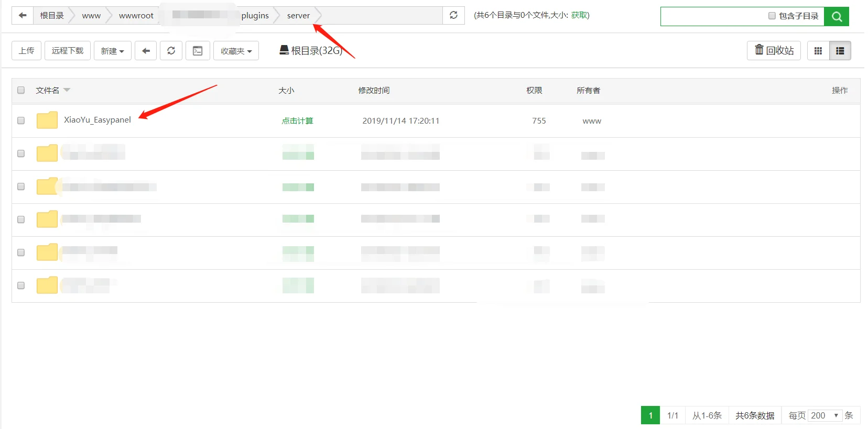Click the 修改时间 column header
This screenshot has height=429, width=868.
[374, 90]
